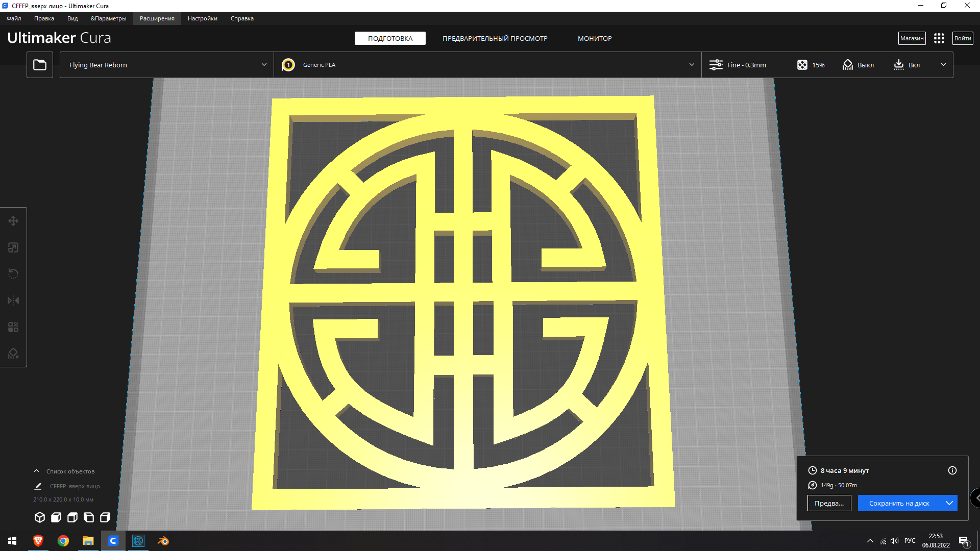
Task: Switch to ПРЕДВАРИТЕЛЬНЫЙ ПРОСМОТР tab
Action: point(495,38)
